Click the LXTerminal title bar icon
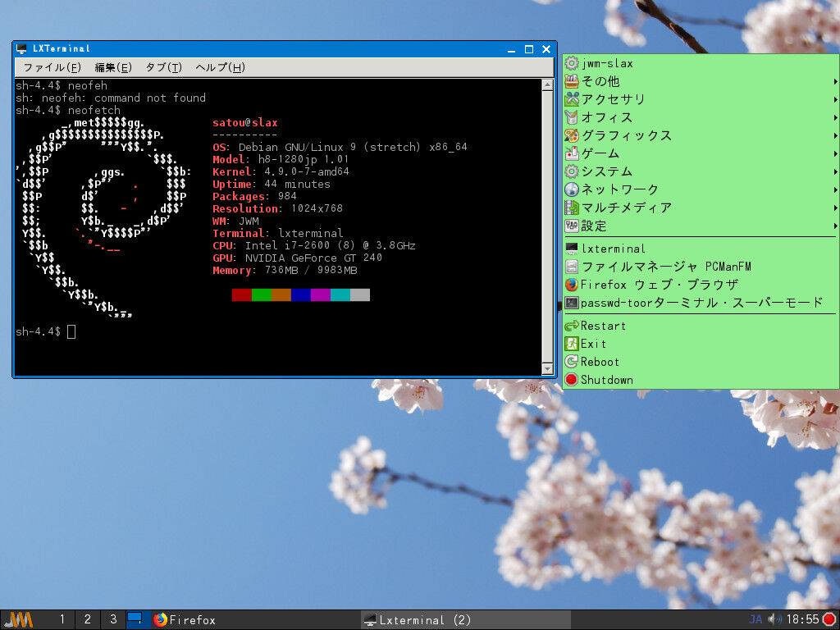This screenshot has height=630, width=840. pos(21,48)
